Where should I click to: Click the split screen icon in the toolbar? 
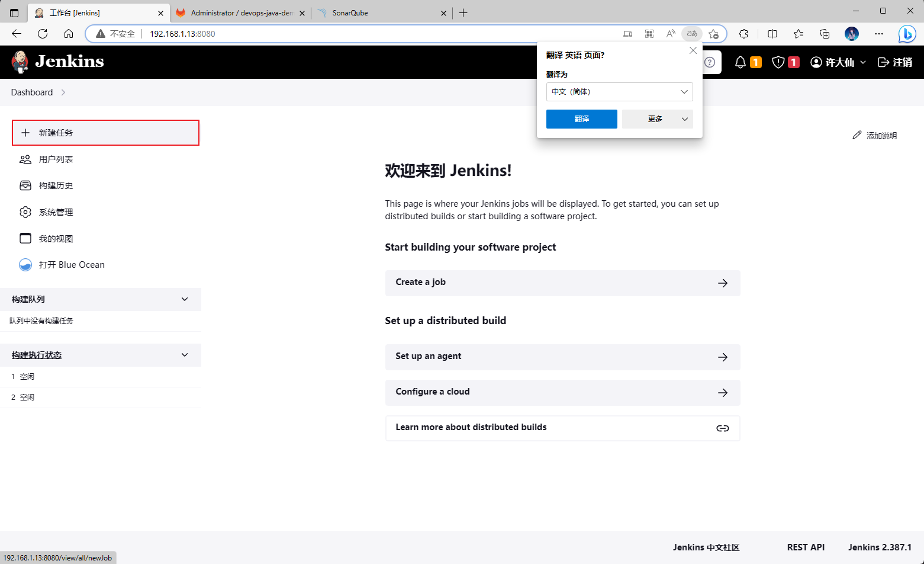point(772,34)
